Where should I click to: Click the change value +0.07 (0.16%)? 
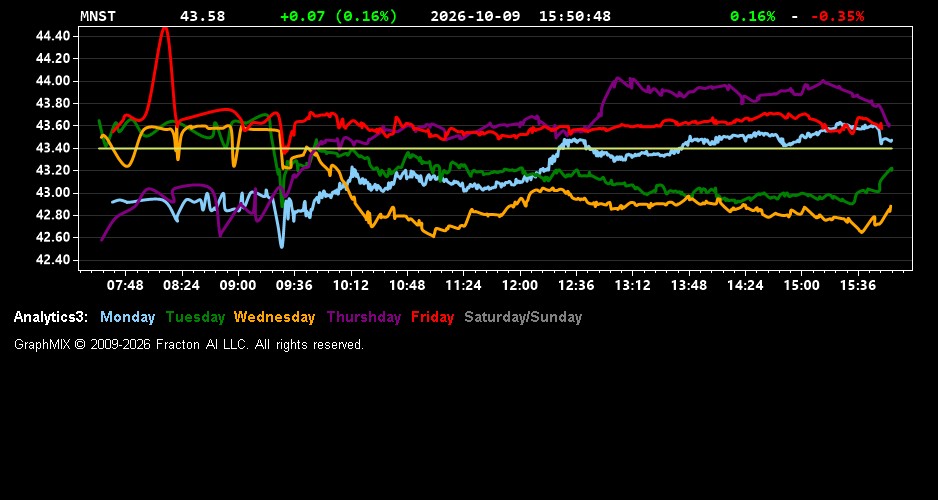tap(339, 16)
